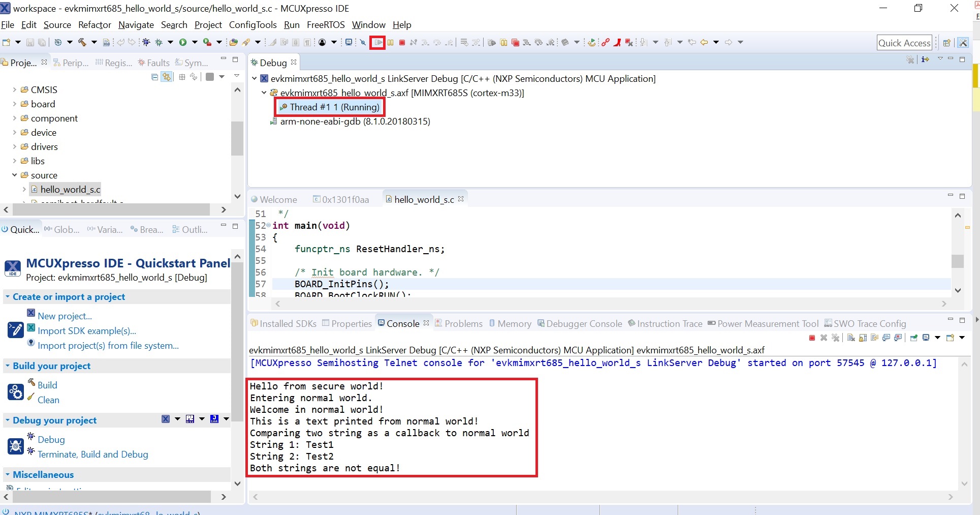This screenshot has width=980, height=515.
Task: Click Import SDK example(s) link
Action: pos(87,331)
